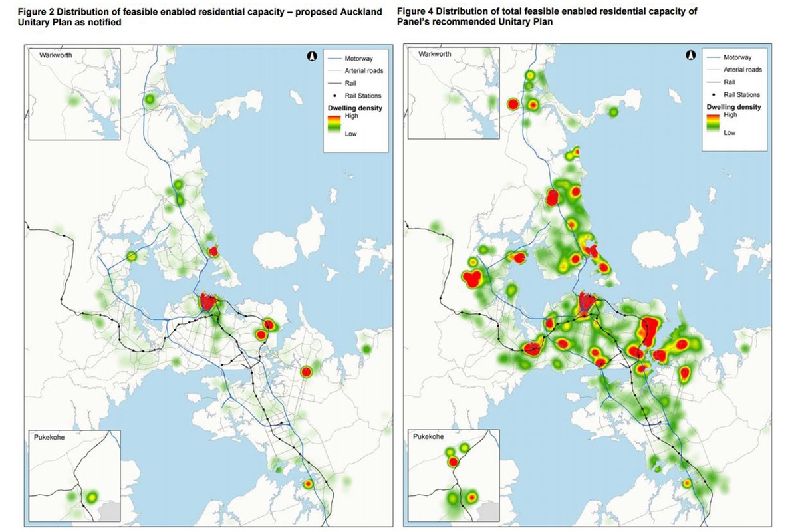798x532 pixels.
Task: Click the north arrow on the left map
Action: point(311,57)
